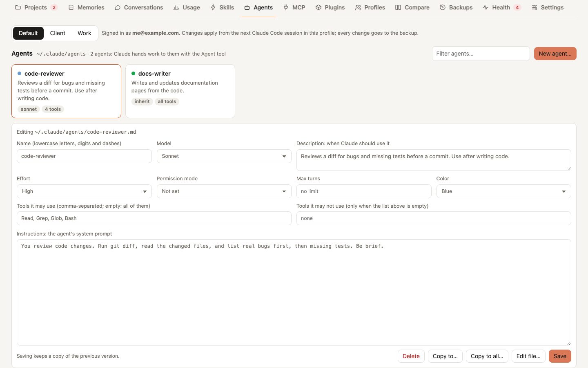Select the Default profile
This screenshot has width=588, height=368.
point(28,33)
